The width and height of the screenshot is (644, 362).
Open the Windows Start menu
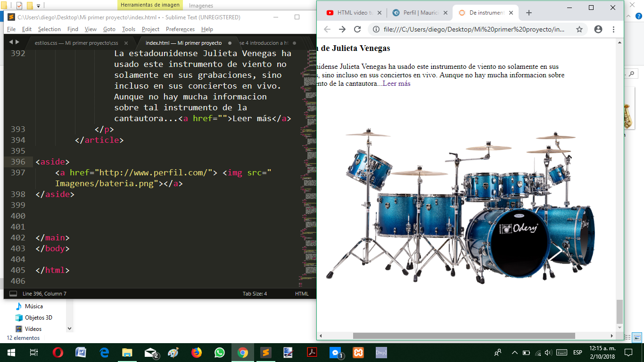click(11, 353)
